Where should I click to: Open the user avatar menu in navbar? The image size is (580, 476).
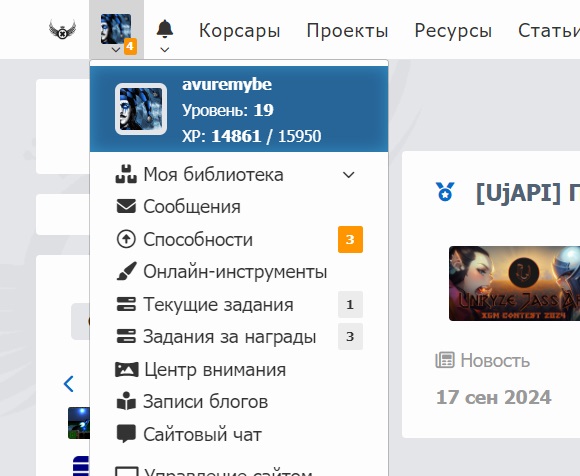click(116, 29)
